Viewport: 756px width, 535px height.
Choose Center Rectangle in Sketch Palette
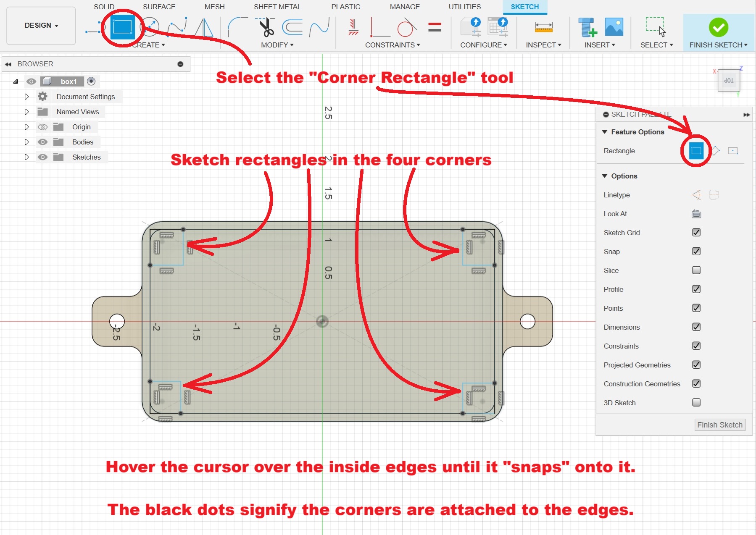pos(733,151)
